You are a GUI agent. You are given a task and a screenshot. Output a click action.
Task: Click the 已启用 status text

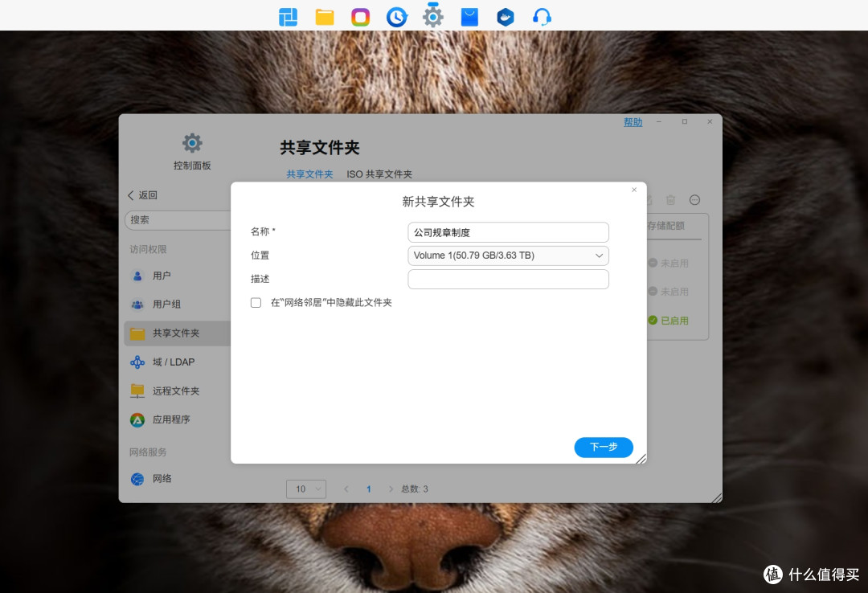tap(674, 321)
